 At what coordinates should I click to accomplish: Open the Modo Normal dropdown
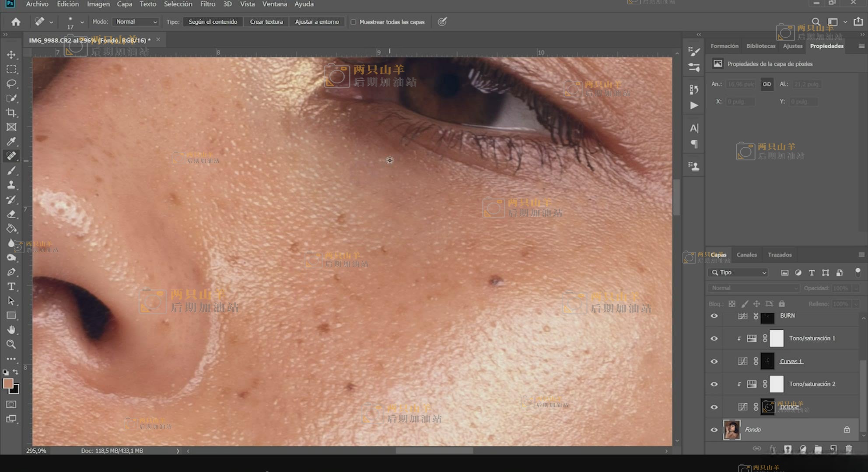click(x=136, y=22)
